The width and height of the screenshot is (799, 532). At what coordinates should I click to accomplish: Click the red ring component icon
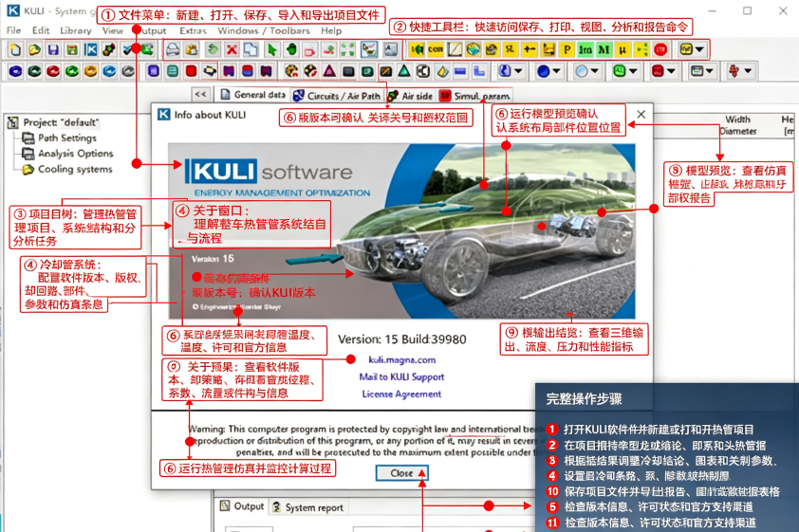coord(53,71)
